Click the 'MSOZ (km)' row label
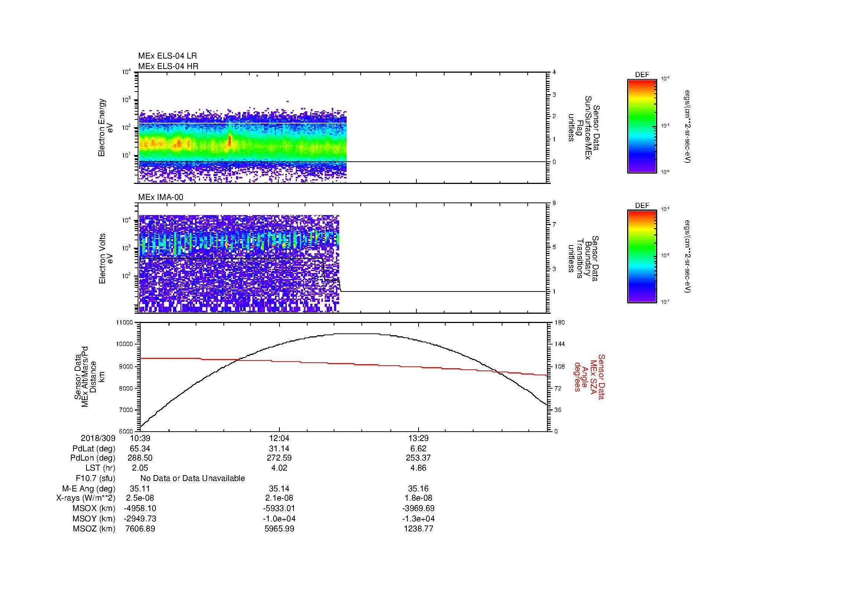 pyautogui.click(x=94, y=529)
